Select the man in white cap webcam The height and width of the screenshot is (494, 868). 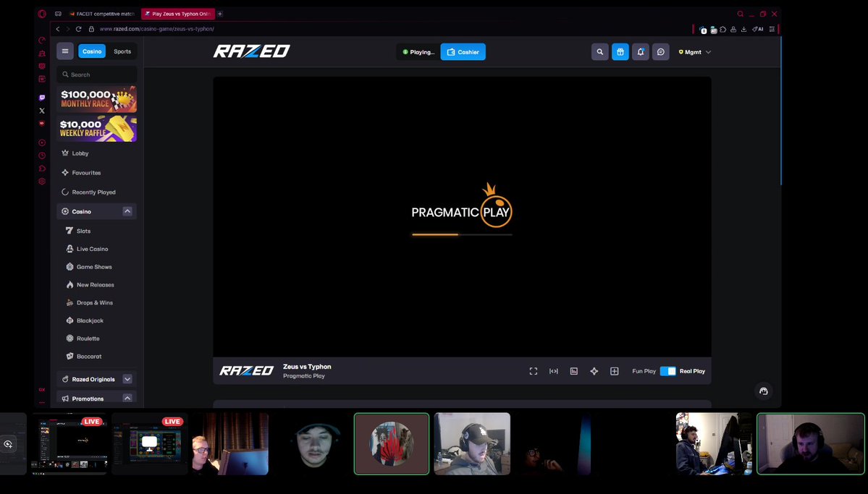pos(472,443)
